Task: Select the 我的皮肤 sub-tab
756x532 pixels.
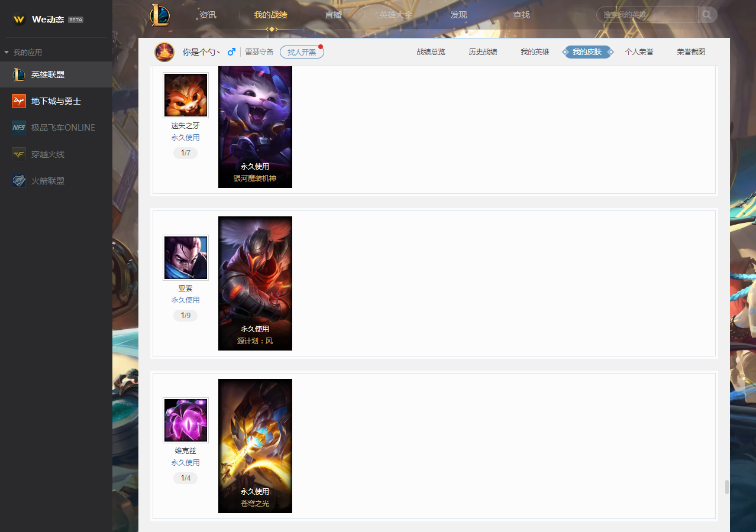Action: [587, 52]
